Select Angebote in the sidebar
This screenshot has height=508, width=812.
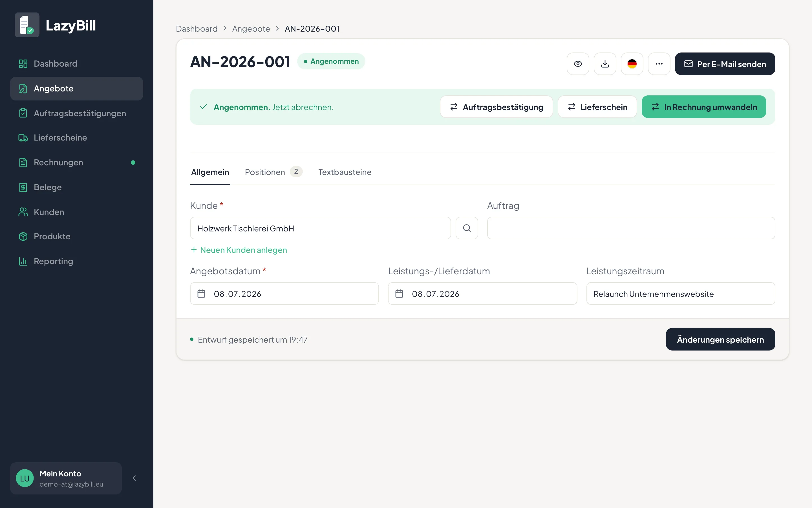(x=76, y=89)
